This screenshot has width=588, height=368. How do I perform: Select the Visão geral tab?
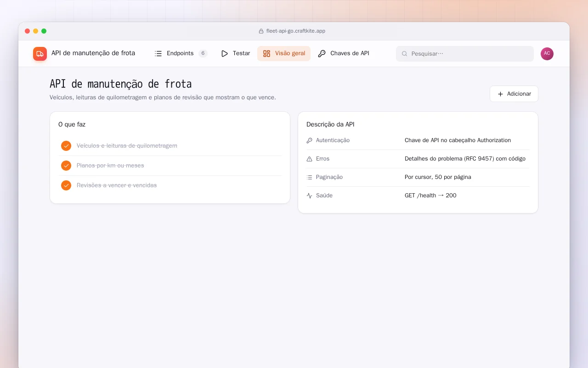click(x=284, y=53)
